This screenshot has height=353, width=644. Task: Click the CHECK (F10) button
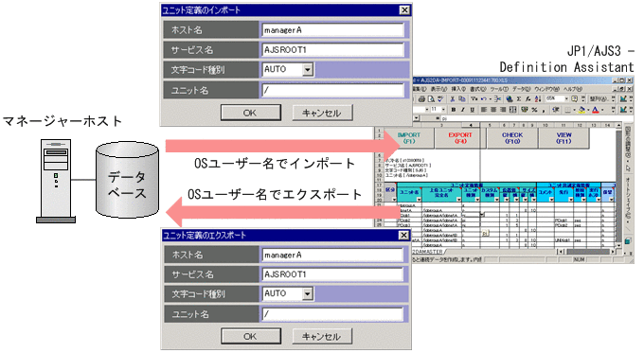(512, 138)
